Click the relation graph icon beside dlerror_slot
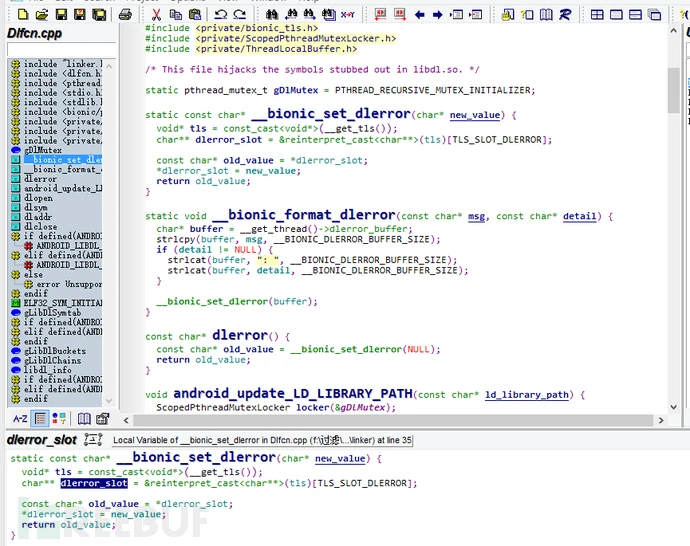This screenshot has width=690, height=546. tap(93, 439)
